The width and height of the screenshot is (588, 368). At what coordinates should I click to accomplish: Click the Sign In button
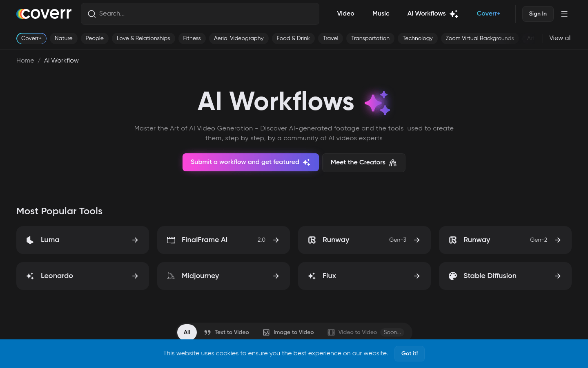tap(538, 14)
